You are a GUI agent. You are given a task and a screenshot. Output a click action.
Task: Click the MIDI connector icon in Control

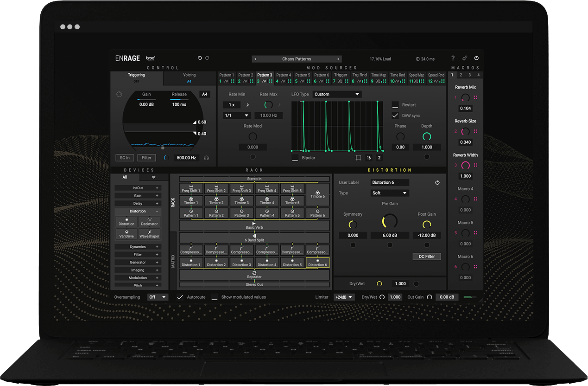[x=119, y=94]
